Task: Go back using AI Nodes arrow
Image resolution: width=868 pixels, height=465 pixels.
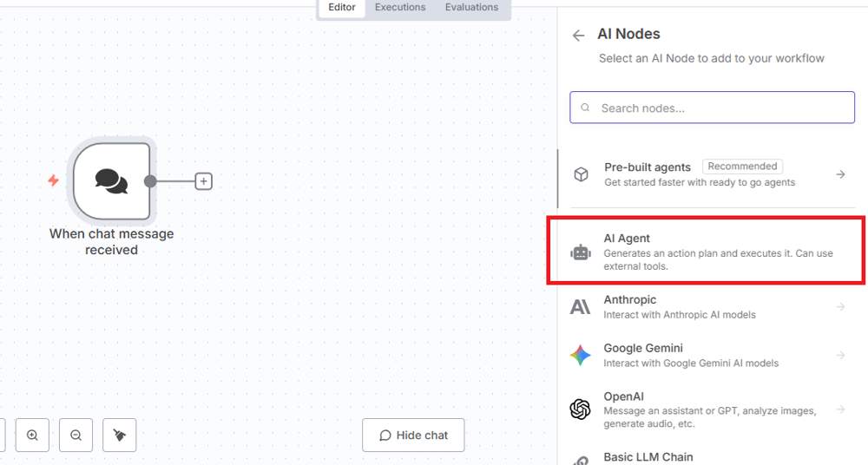Action: click(x=578, y=36)
